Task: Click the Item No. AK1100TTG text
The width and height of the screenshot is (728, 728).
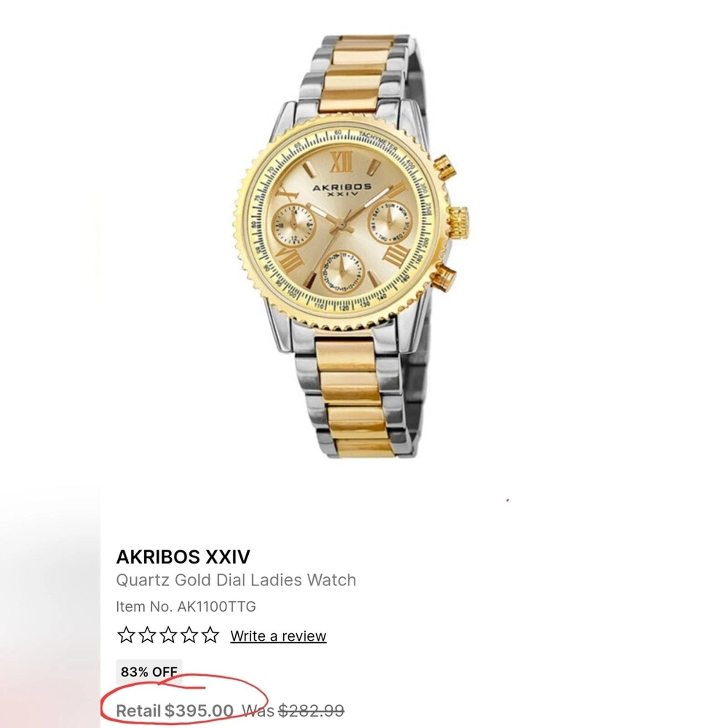Action: coord(186,607)
